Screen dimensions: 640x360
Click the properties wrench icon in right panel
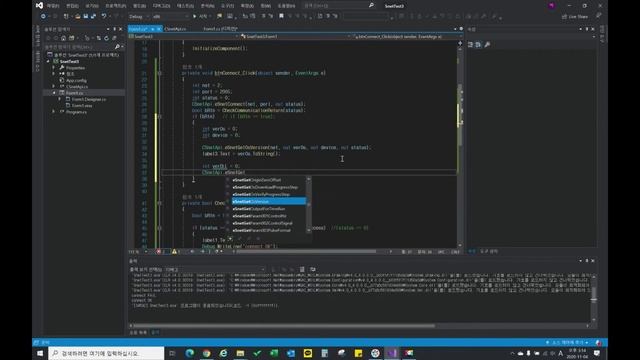coord(487,44)
